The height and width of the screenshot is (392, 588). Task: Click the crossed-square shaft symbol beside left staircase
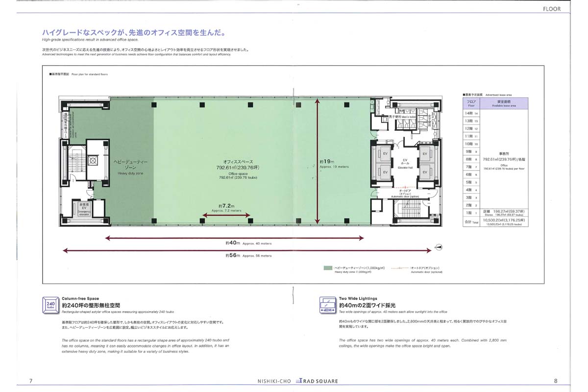pyautogui.click(x=94, y=160)
